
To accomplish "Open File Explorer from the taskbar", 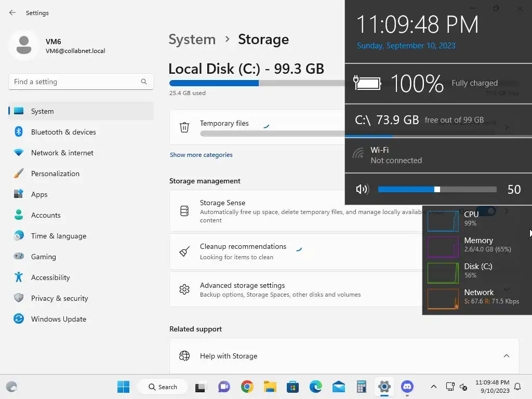I will pyautogui.click(x=270, y=387).
